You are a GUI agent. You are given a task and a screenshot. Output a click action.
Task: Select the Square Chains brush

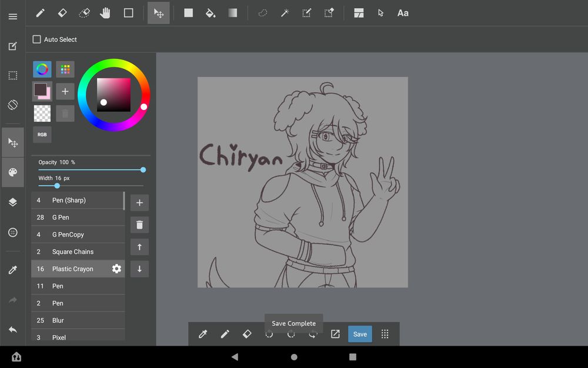pyautogui.click(x=78, y=251)
